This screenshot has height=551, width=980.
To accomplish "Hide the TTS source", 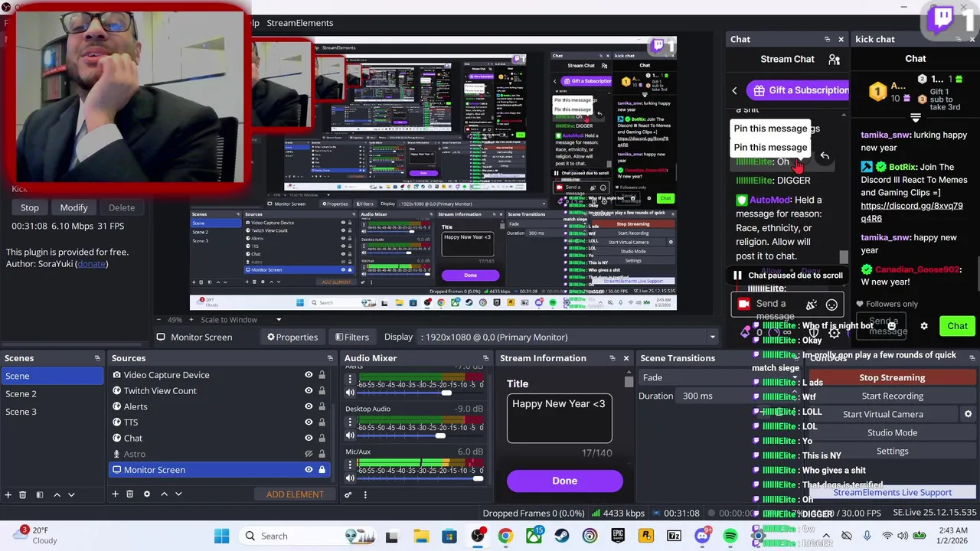I will pyautogui.click(x=309, y=422).
